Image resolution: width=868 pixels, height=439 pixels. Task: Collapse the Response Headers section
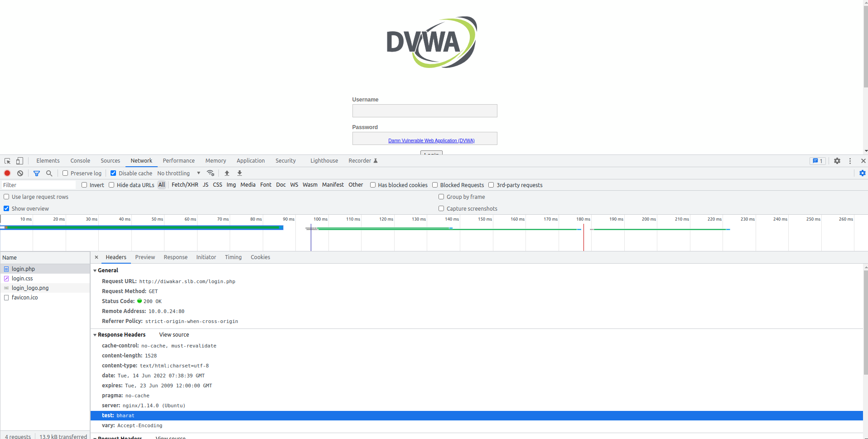point(95,335)
